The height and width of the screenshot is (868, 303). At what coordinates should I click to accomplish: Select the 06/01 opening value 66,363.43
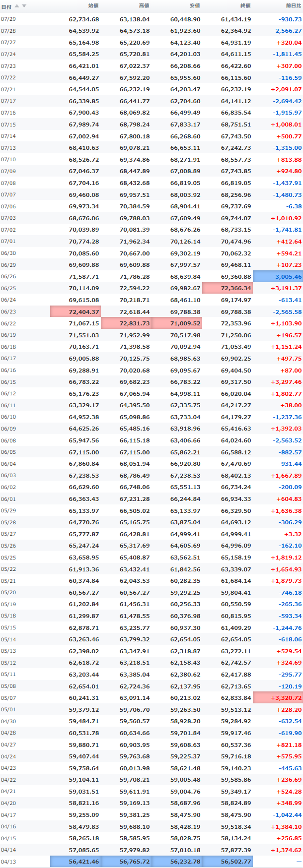point(84,499)
